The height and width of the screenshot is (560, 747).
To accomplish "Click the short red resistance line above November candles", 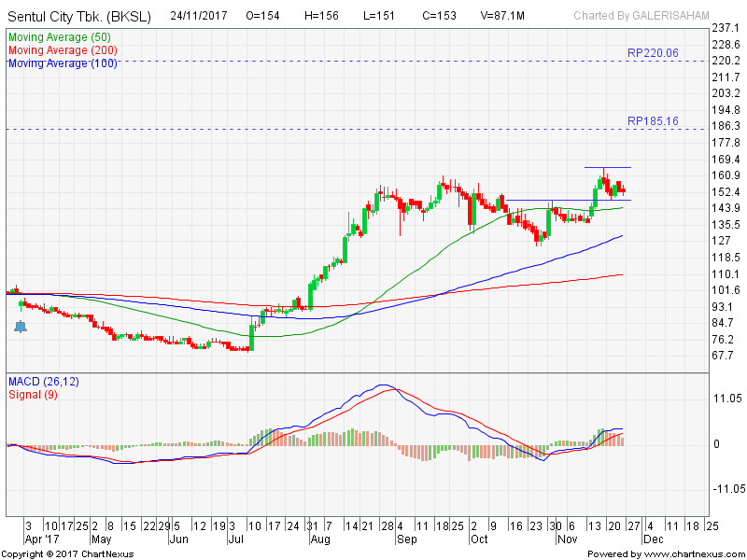I will (x=607, y=168).
